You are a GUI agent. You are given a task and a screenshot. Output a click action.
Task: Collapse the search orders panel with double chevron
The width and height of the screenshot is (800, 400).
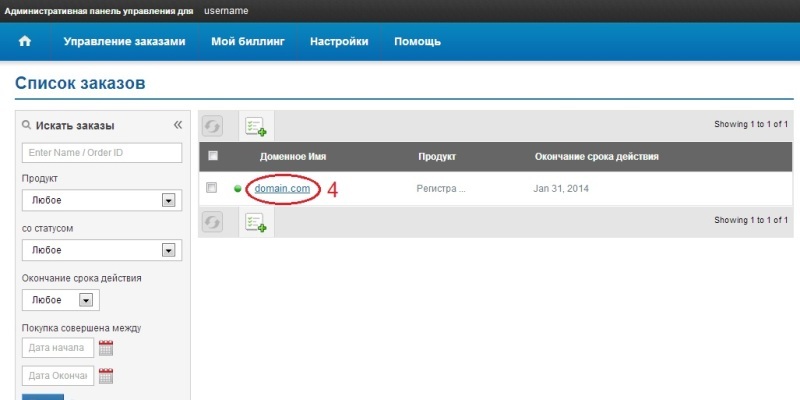click(x=178, y=125)
